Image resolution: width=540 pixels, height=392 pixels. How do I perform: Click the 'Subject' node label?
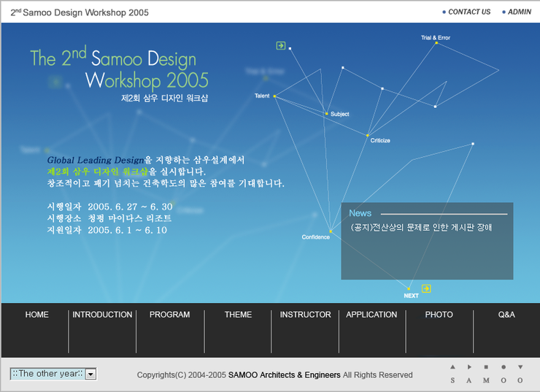point(339,114)
